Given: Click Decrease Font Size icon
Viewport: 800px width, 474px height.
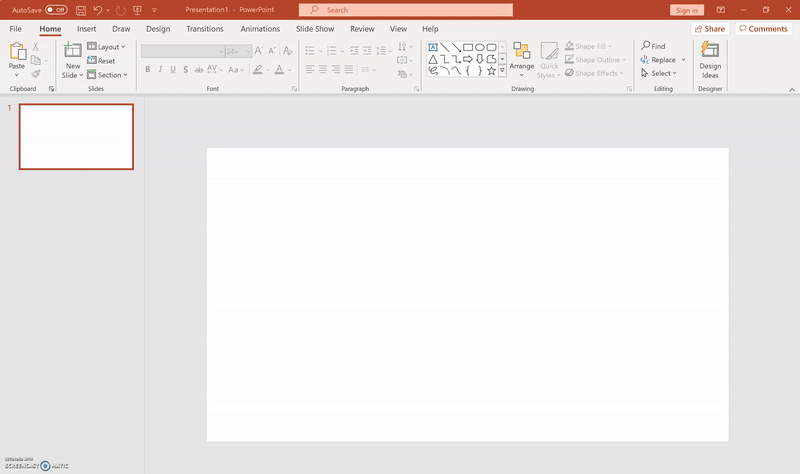Looking at the screenshot, I should [x=272, y=51].
